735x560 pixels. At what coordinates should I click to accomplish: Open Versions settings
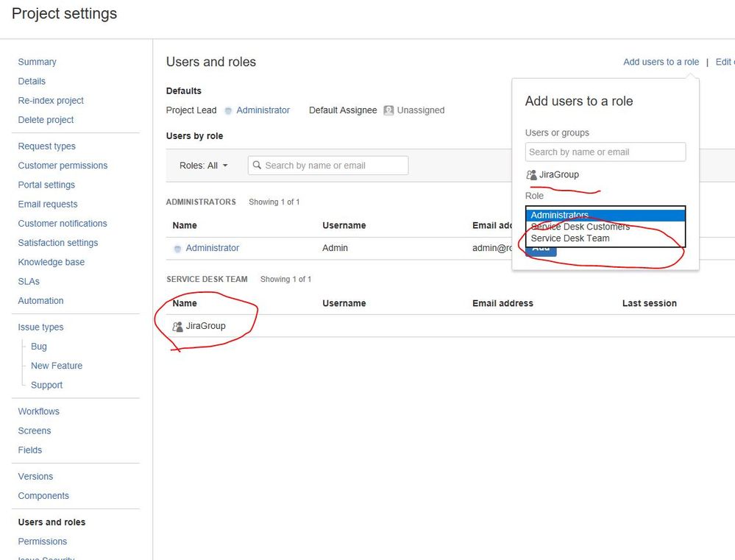click(x=35, y=476)
